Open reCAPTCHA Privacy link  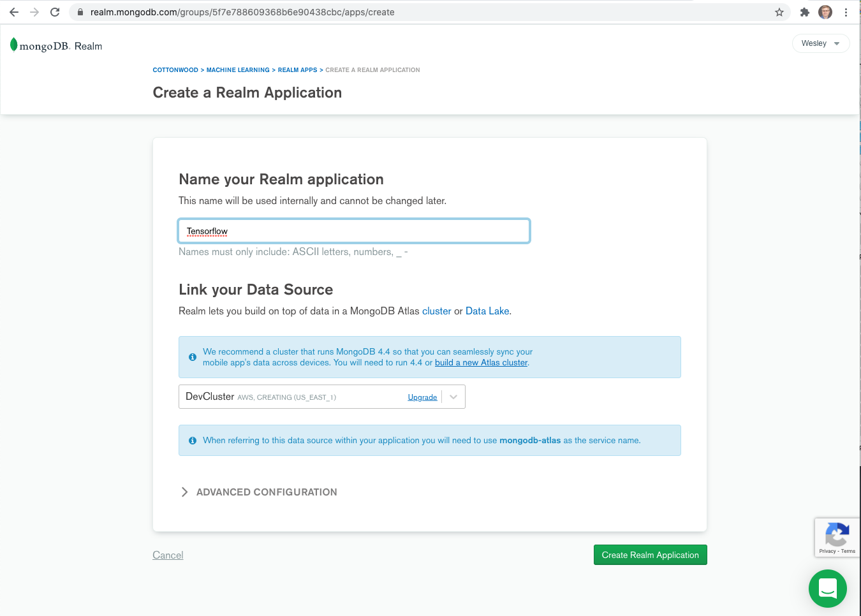coord(827,551)
